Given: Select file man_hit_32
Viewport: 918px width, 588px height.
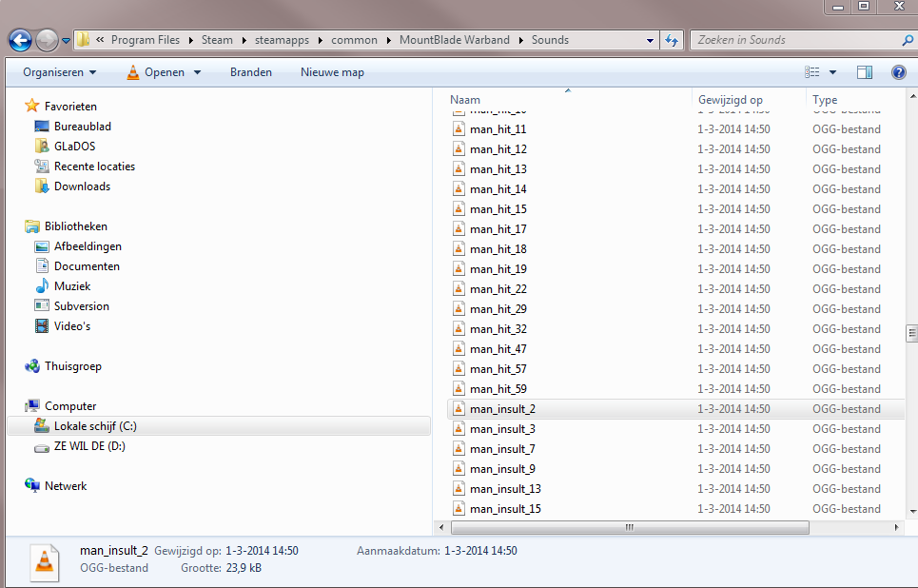Looking at the screenshot, I should [x=498, y=328].
